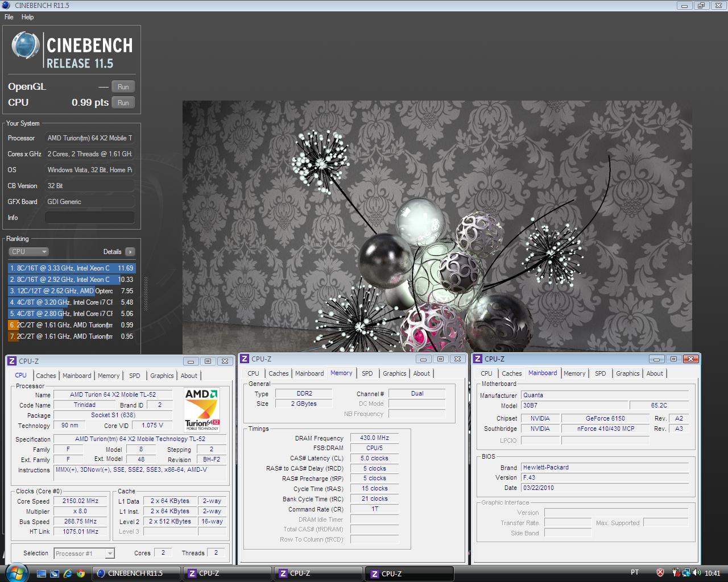Close the Mainboard CPU-Z window

(x=690, y=359)
